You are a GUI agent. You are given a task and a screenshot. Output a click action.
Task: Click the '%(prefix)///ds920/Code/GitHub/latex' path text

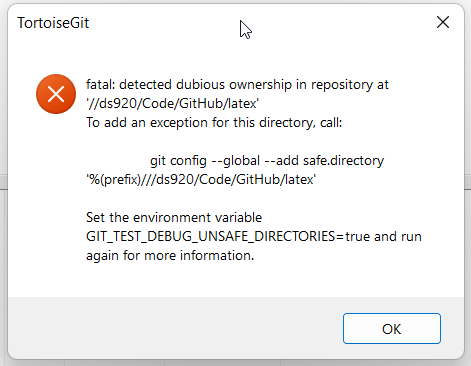(201, 180)
